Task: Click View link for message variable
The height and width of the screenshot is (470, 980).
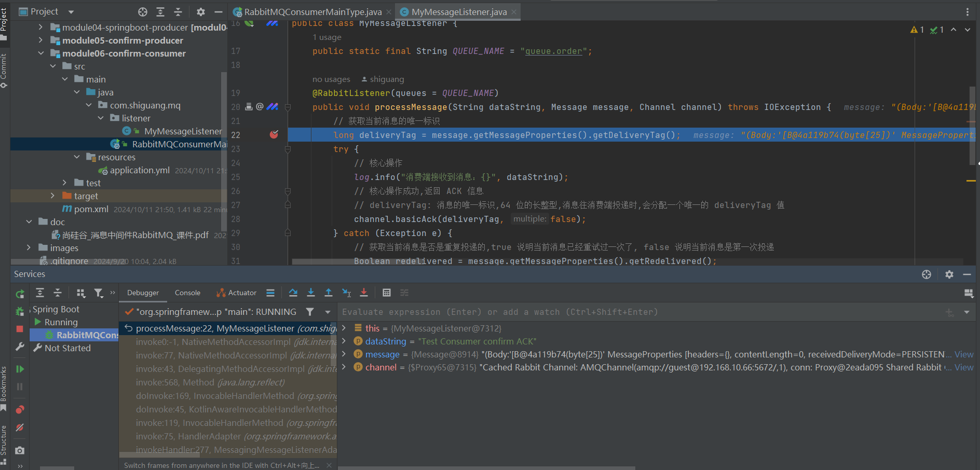Action: [964, 354]
